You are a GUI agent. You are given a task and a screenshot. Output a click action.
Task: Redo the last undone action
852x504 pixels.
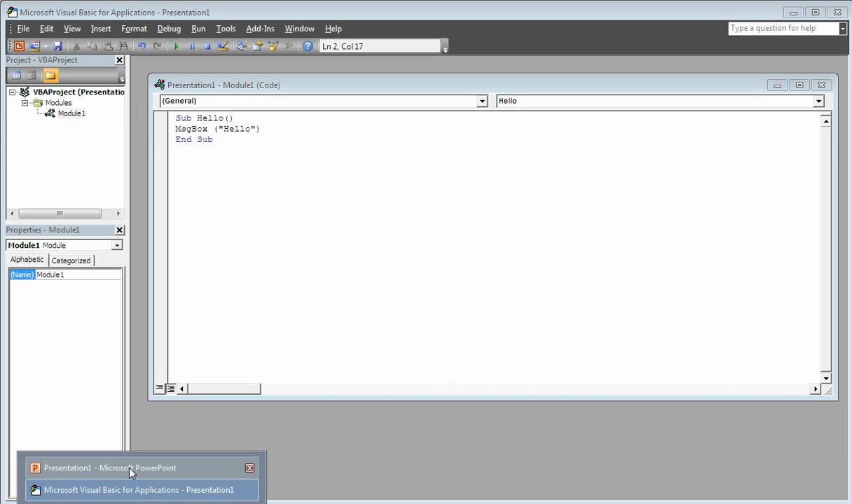point(157,46)
